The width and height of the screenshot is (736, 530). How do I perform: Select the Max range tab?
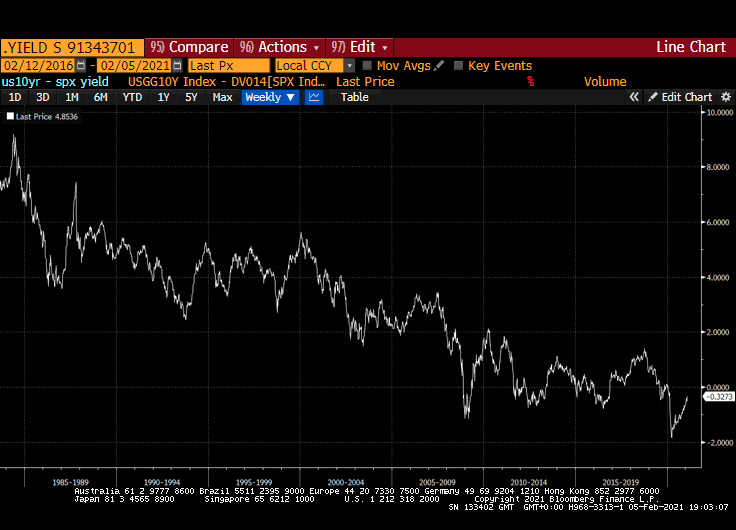coord(222,97)
